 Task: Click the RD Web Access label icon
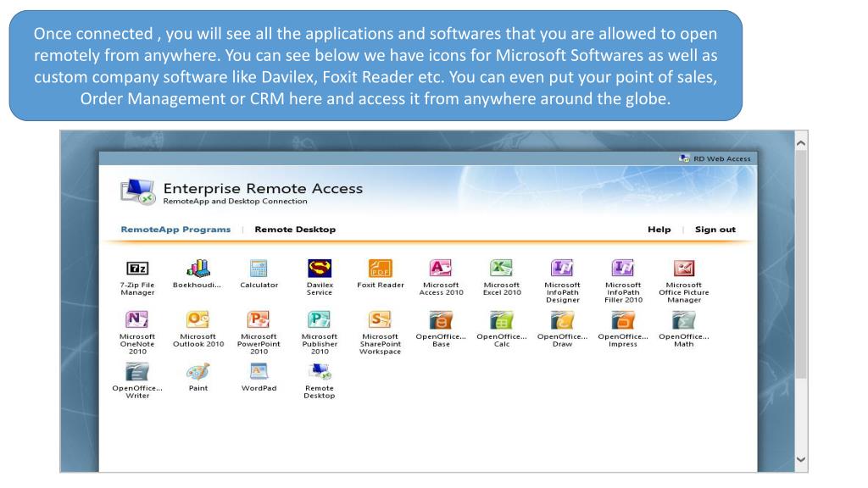click(x=685, y=158)
